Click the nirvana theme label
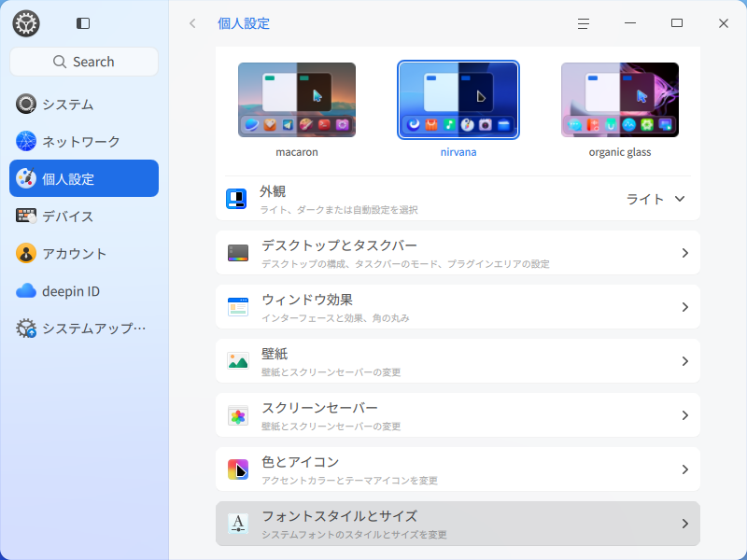The height and width of the screenshot is (560, 747). coord(458,152)
